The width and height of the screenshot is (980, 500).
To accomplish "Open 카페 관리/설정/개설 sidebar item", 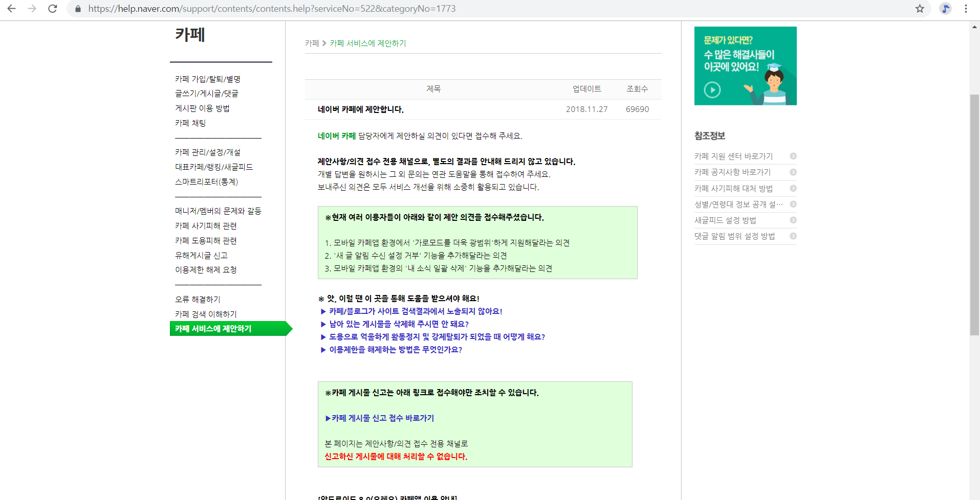I will tap(207, 152).
